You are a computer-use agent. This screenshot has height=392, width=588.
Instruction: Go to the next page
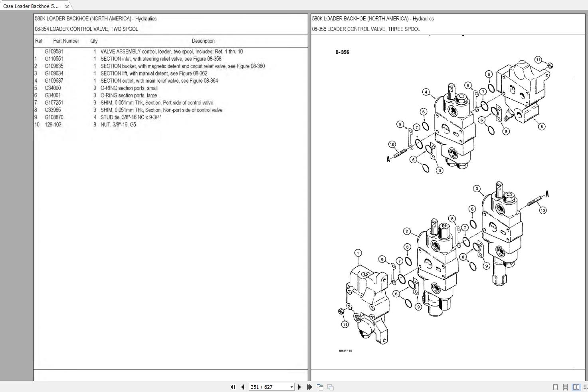[299, 387]
